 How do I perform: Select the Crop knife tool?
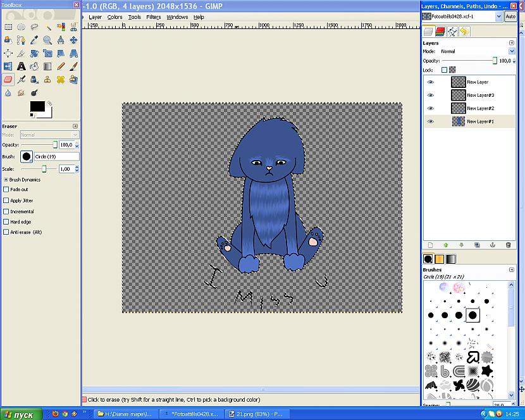pyautogui.click(x=21, y=53)
